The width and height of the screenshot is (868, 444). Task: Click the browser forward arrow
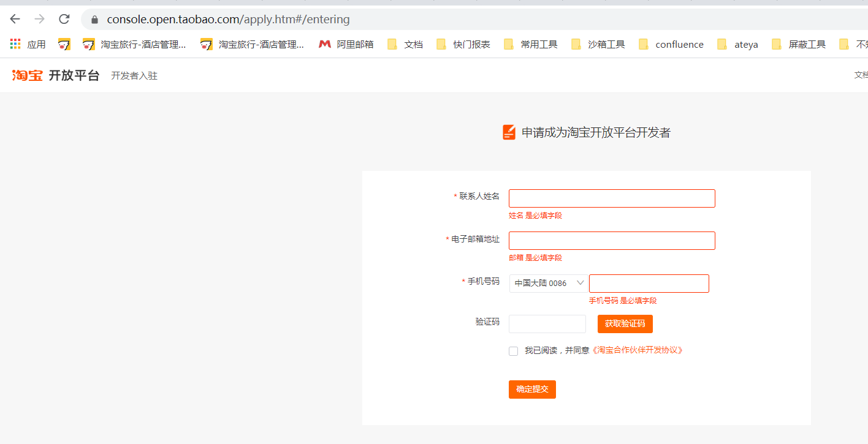[x=40, y=19]
